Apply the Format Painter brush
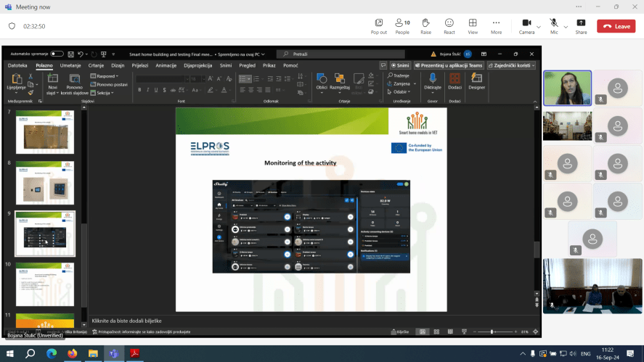 pyautogui.click(x=30, y=93)
